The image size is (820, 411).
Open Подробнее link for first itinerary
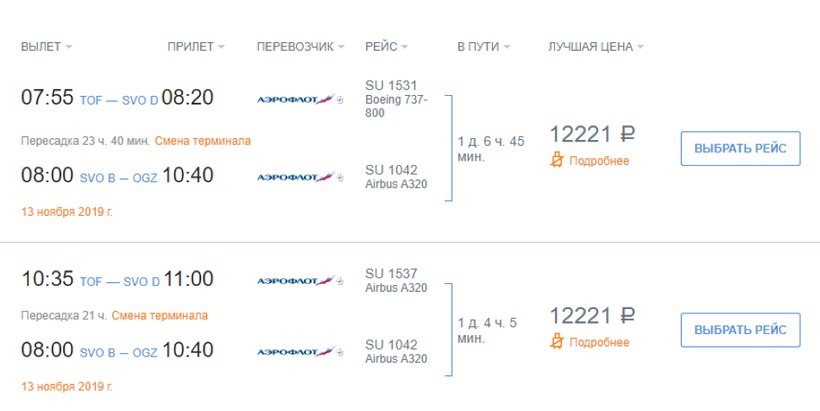click(x=599, y=161)
